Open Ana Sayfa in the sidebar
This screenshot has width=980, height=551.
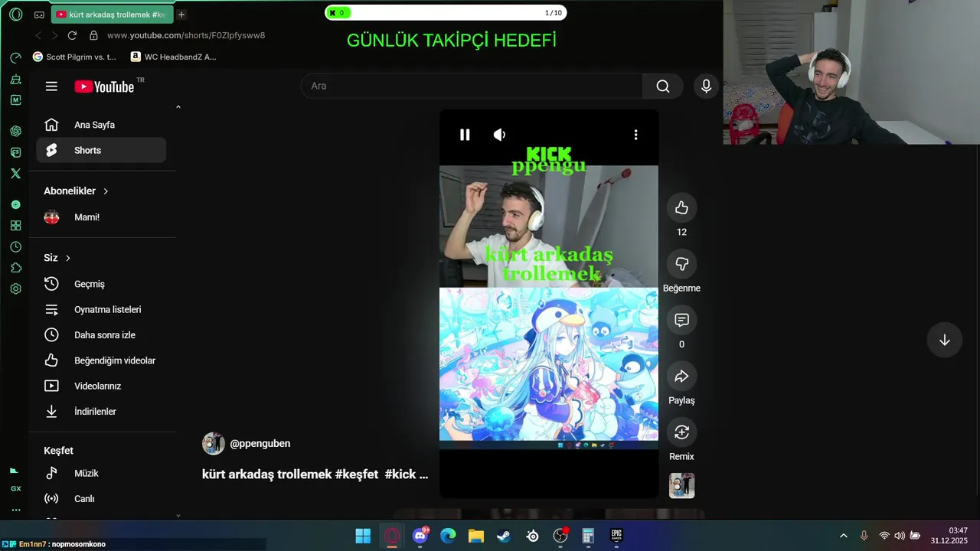tap(101, 125)
